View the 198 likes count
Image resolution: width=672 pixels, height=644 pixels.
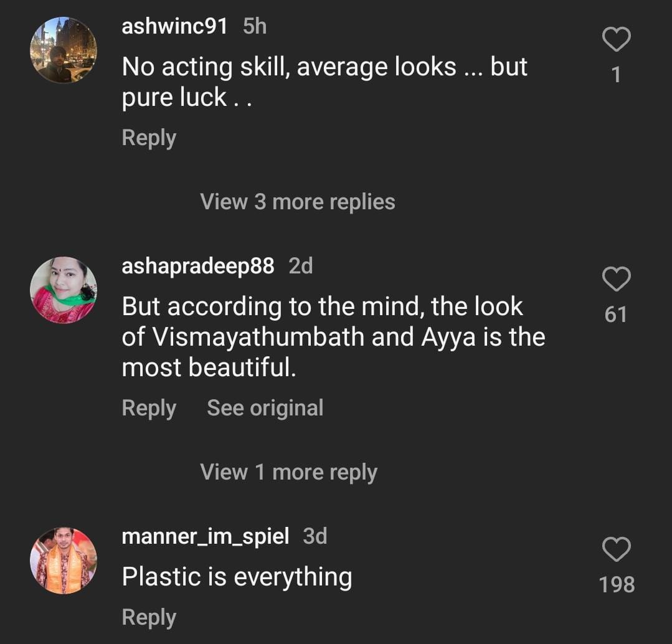tap(617, 585)
